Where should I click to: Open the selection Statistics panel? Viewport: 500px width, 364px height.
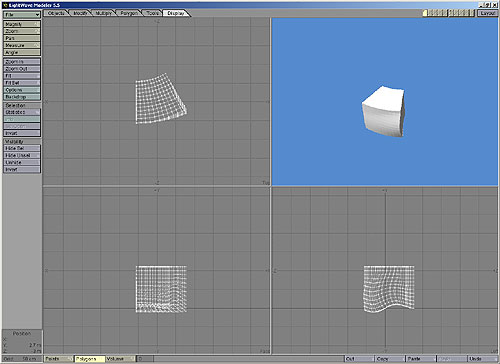(22, 112)
